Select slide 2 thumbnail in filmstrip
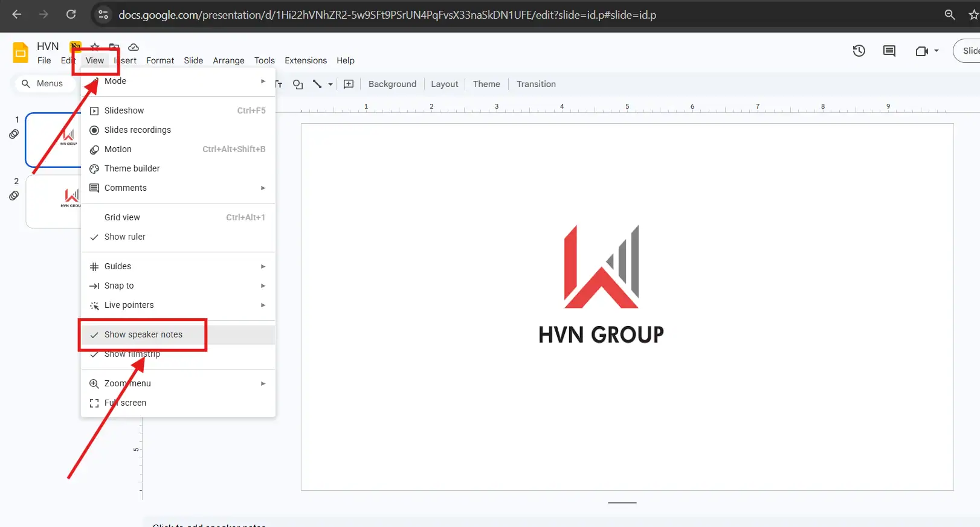980x527 pixels. pos(53,202)
